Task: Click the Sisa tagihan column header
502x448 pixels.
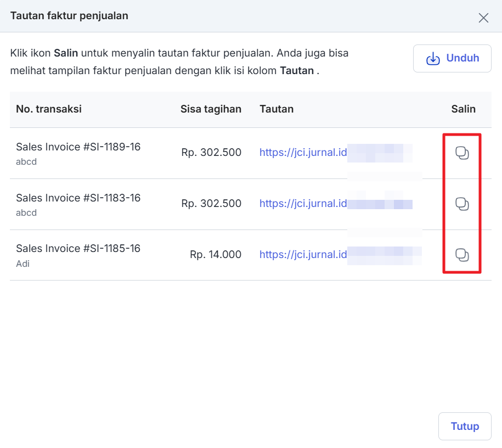Action: coord(211,109)
